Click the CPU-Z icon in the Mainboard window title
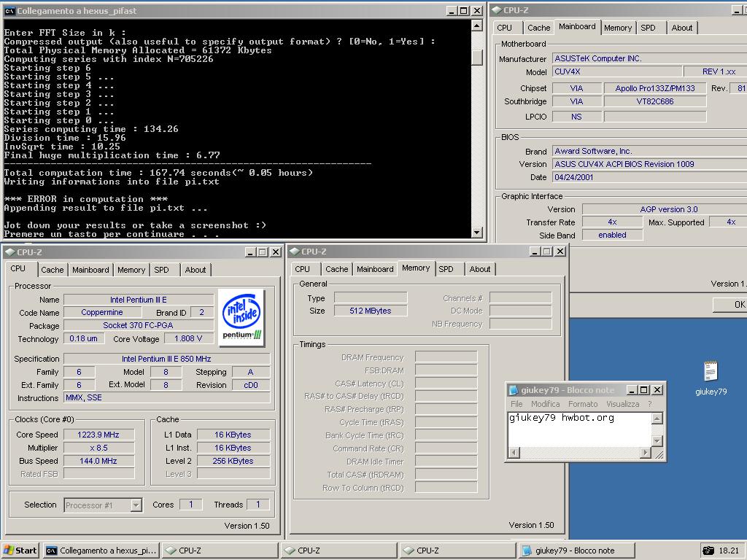Viewport: 747px width, 560px height. coord(496,10)
